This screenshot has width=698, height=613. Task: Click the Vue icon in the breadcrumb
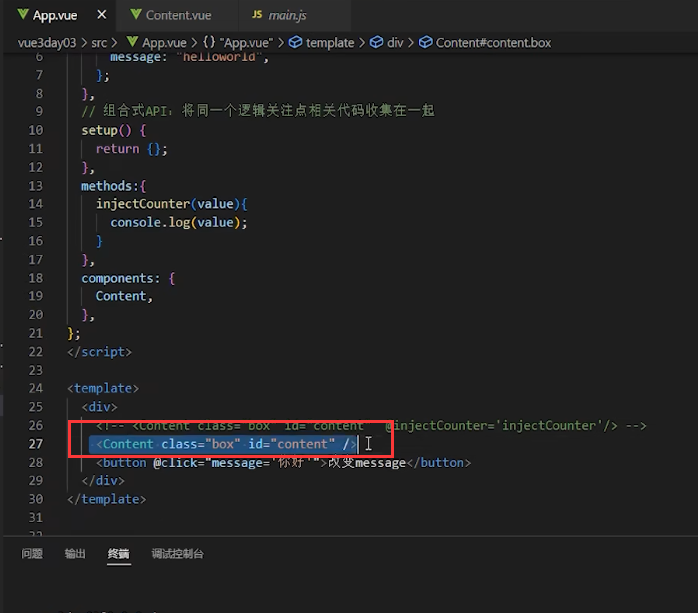[x=132, y=42]
